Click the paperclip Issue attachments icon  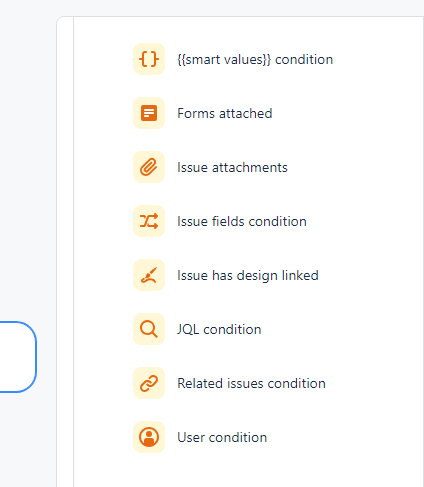(x=149, y=167)
